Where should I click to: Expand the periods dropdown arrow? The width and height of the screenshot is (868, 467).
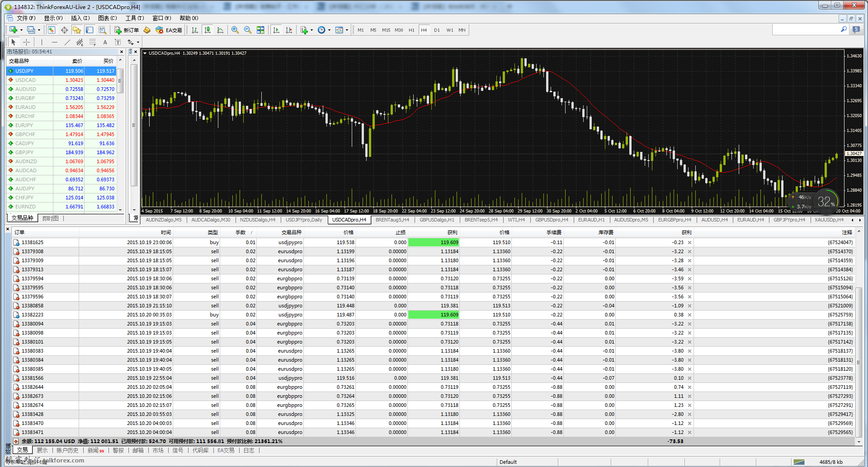click(329, 30)
